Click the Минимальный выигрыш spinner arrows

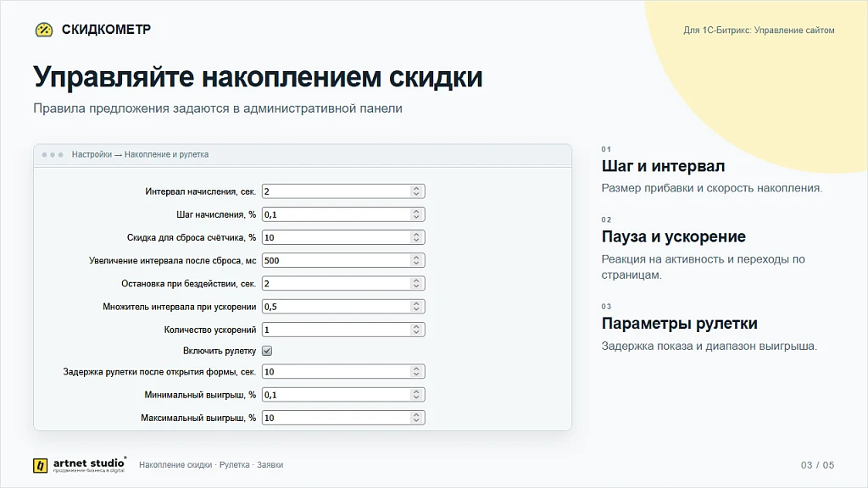(416, 395)
